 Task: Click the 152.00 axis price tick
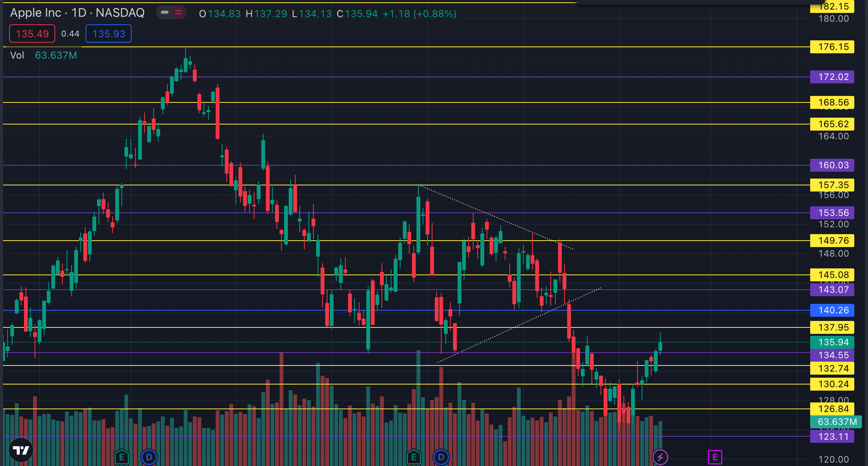[x=833, y=224]
